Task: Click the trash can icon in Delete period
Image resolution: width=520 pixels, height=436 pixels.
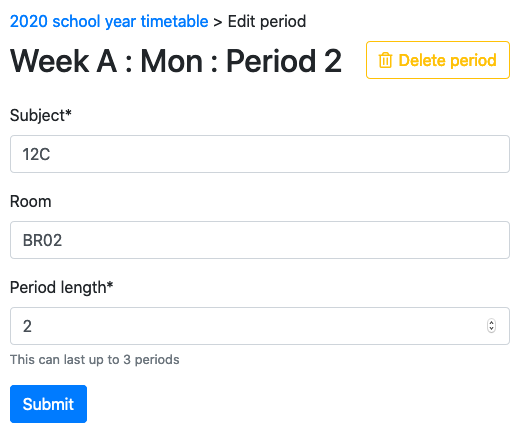Action: coord(385,60)
